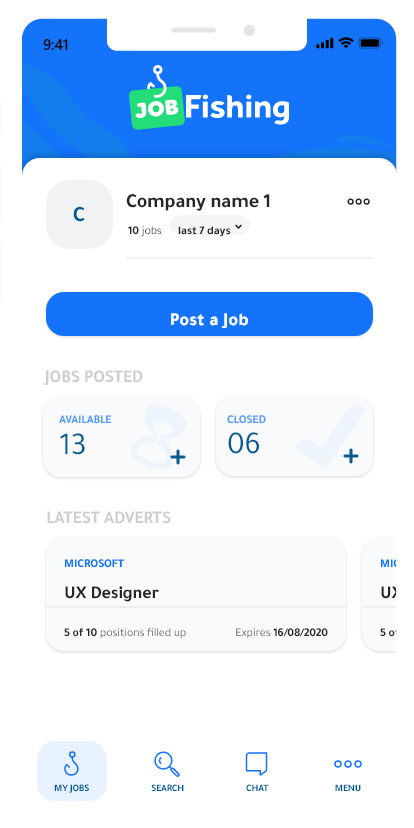Screen dimensions: 414x828
Task: Tap the battery icon in status bar
Action: point(371,43)
